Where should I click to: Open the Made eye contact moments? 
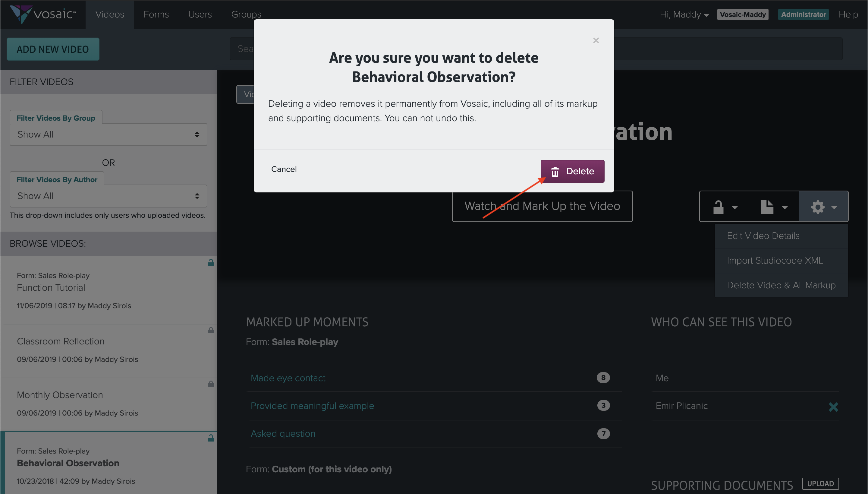point(288,378)
